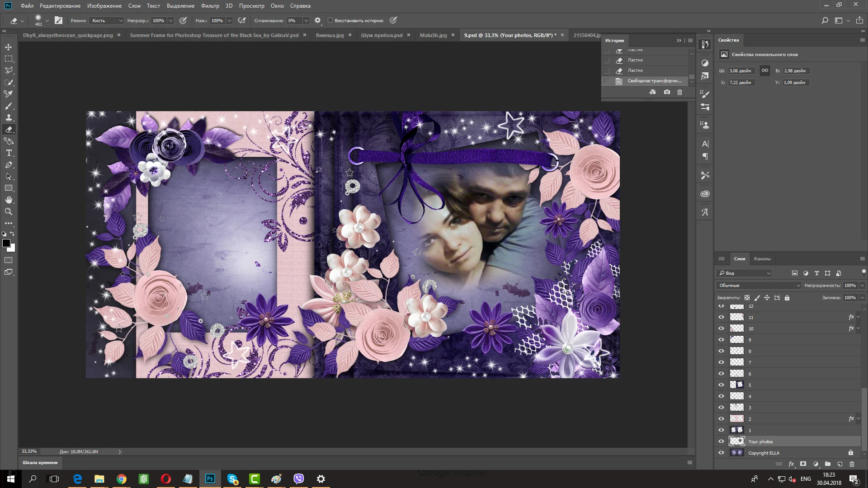Enable the Restore History checkbox

(x=330, y=20)
